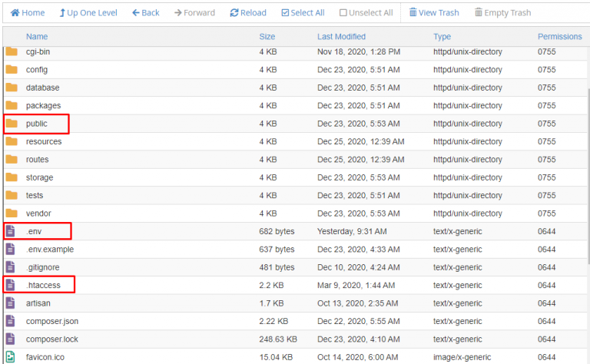Sort list by Size column
590x364 pixels.
pyautogui.click(x=267, y=36)
